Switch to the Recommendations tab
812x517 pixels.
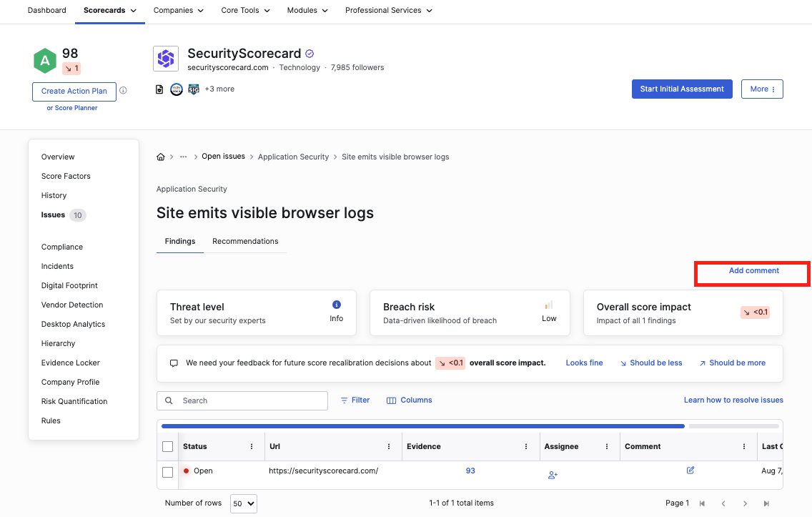[x=245, y=242]
